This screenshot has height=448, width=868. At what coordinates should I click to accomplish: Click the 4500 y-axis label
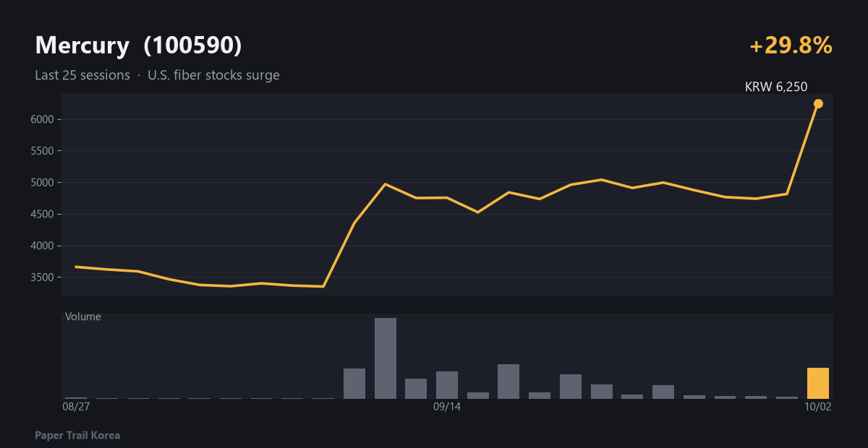coord(43,215)
